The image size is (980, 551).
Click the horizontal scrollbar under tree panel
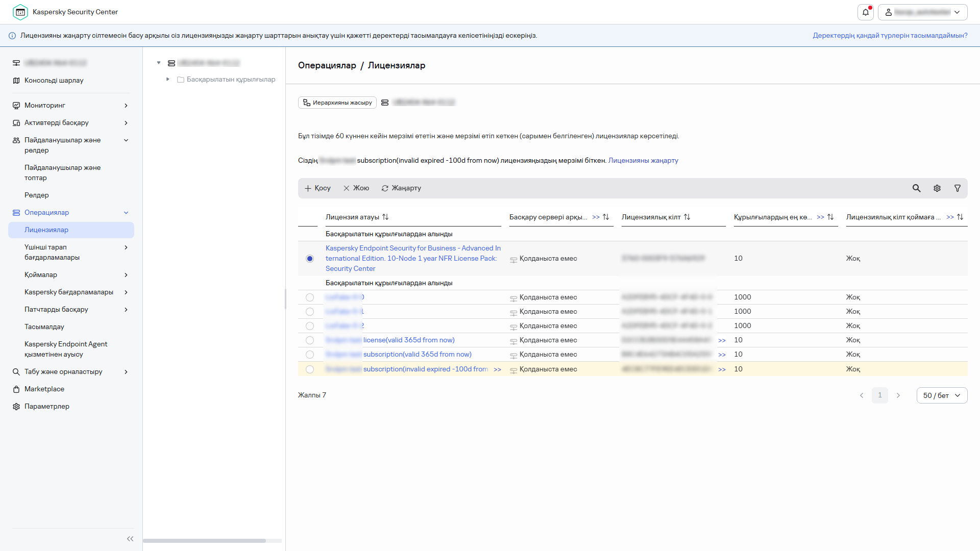(x=204, y=541)
